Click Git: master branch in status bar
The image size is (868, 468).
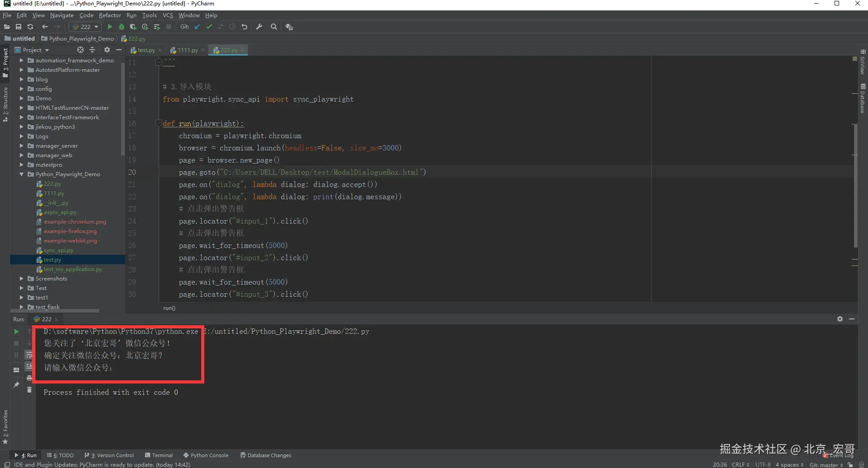point(826,464)
